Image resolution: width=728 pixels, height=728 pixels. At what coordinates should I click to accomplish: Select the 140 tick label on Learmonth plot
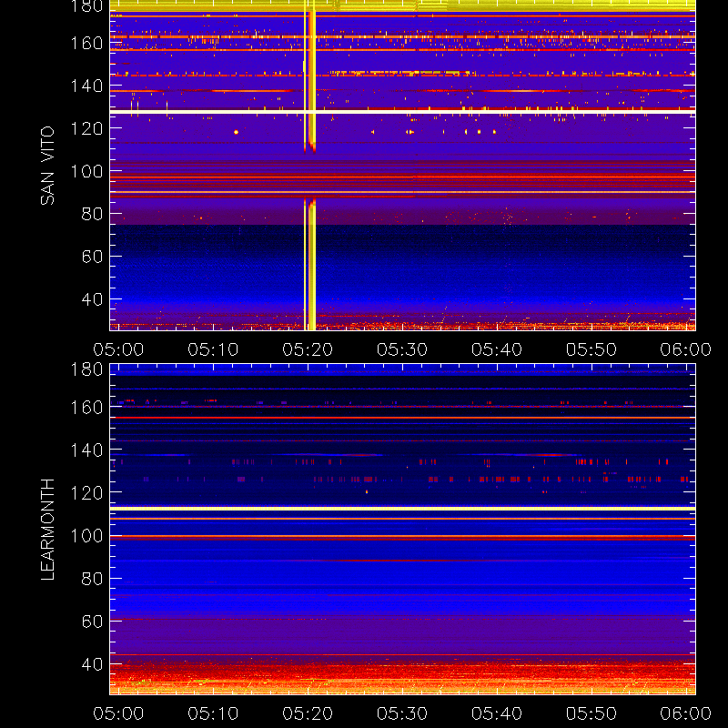[x=86, y=450]
